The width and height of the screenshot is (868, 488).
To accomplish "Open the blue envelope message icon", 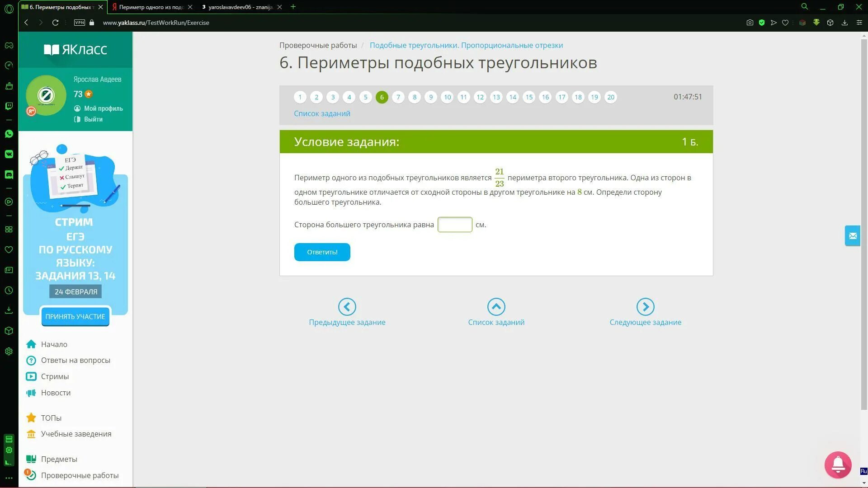I will tap(853, 236).
